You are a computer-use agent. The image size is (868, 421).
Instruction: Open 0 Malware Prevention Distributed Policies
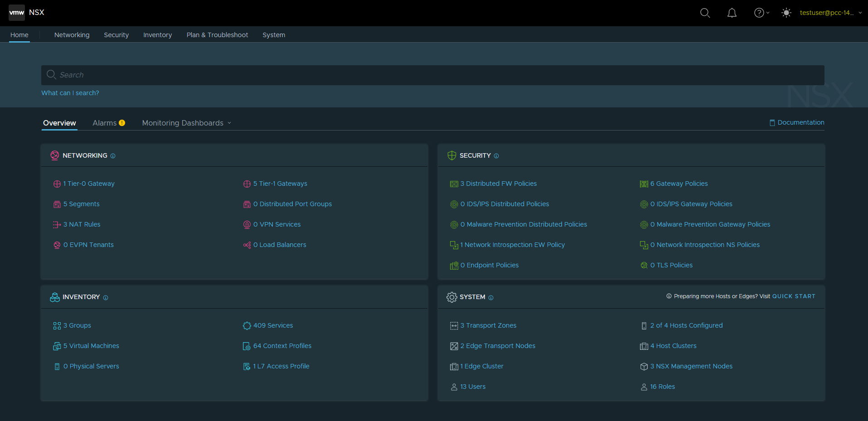(524, 224)
